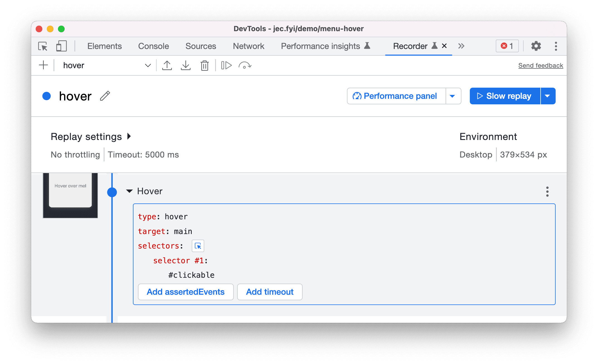This screenshot has height=364, width=598.
Task: Switch to the Console tab
Action: (153, 46)
